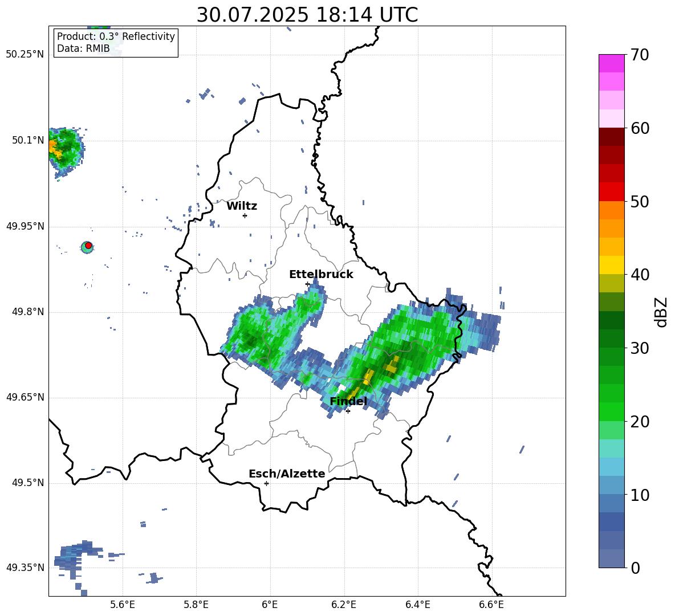This screenshot has height=616, width=675.
Task: Click the 6.2°E longitude label
Action: tap(344, 605)
